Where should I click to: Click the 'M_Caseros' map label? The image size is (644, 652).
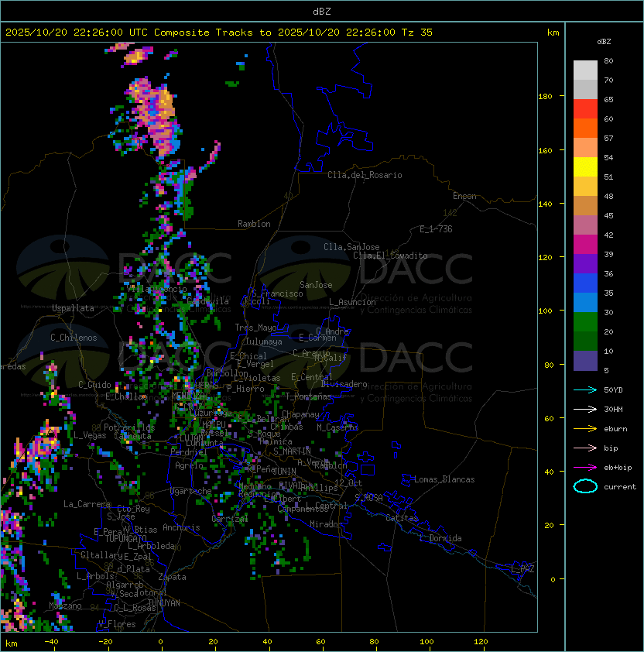337,427
